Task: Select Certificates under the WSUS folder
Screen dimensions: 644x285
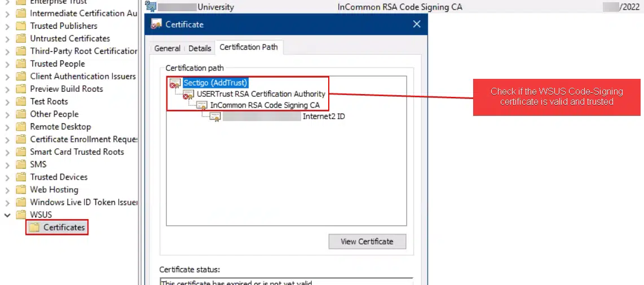Action: pyautogui.click(x=64, y=228)
